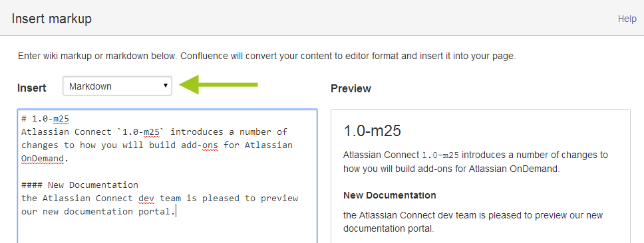Click the empty area of the markup editor
644x243 pixels.
click(x=167, y=230)
